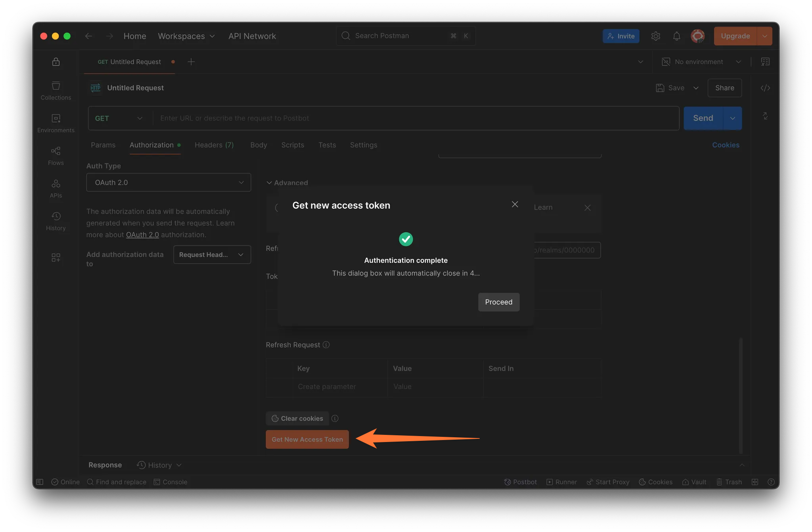This screenshot has height=532, width=812.
Task: Click the info icon beside Refresh Request
Action: point(326,345)
